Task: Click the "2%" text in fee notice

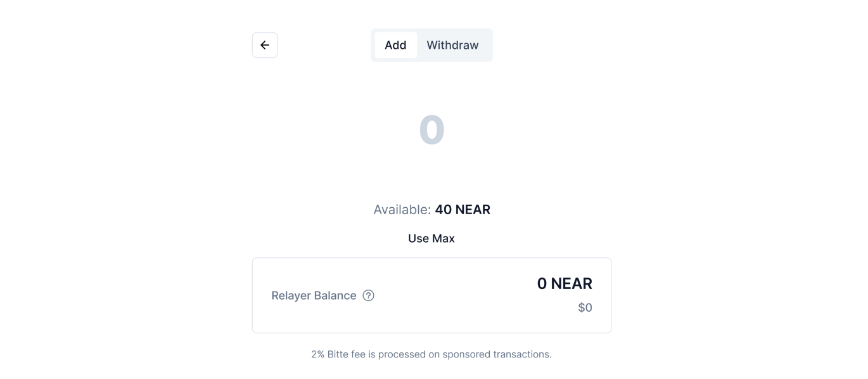Action: (317, 354)
